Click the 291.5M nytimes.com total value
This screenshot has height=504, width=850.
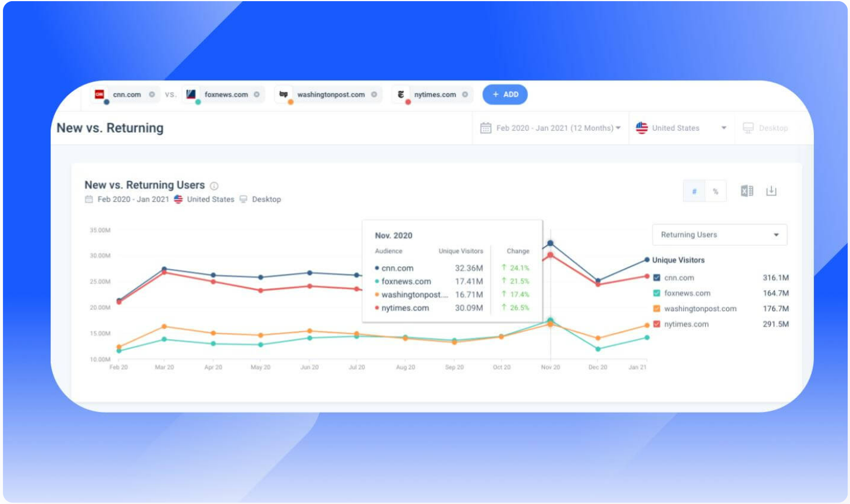tap(776, 324)
